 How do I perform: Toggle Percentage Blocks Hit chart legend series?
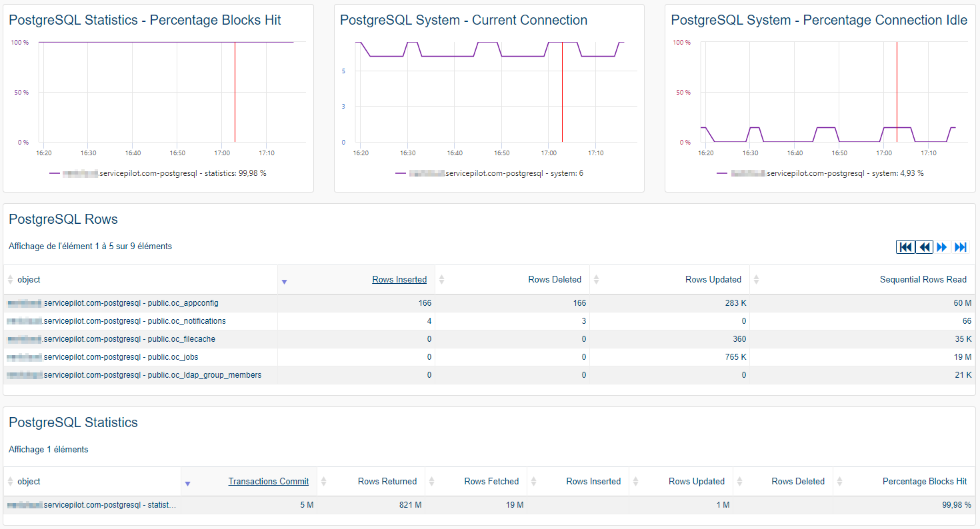click(x=158, y=173)
